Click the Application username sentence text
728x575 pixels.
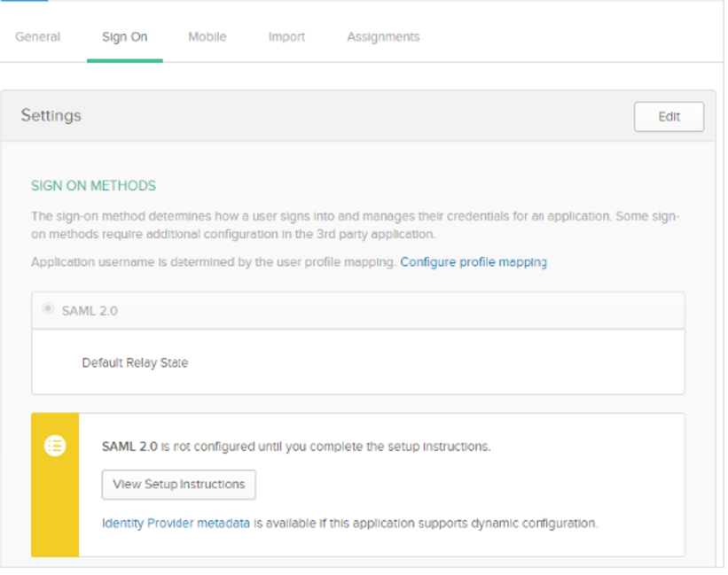click(x=213, y=262)
